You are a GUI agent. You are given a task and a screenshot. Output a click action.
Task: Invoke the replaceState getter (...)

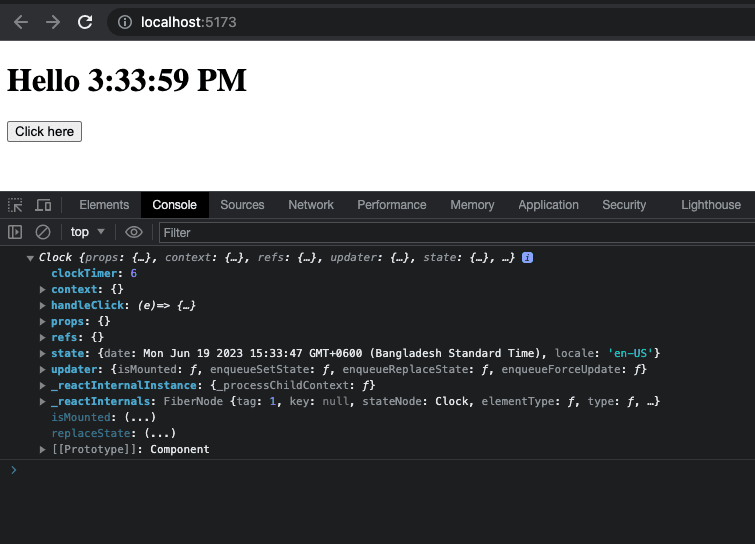point(160,433)
